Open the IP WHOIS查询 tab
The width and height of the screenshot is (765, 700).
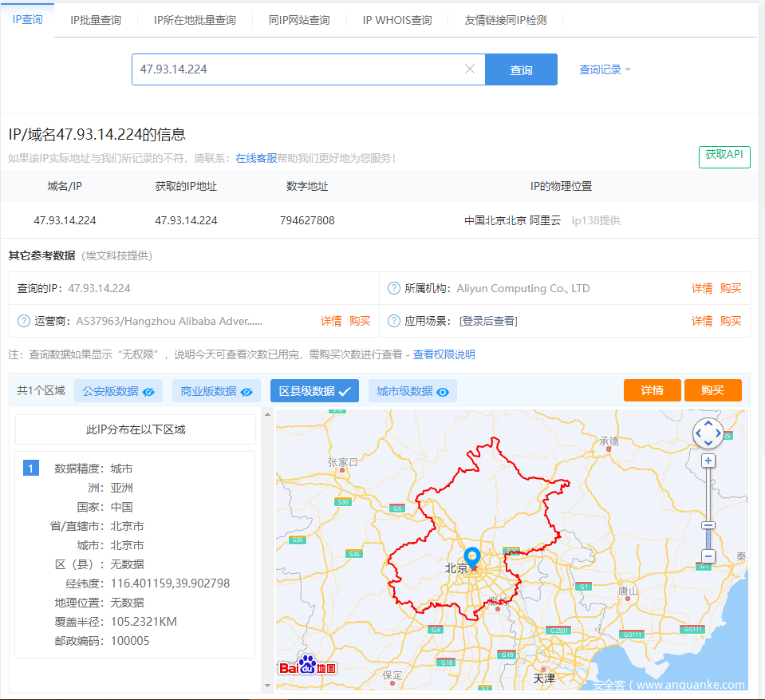click(x=397, y=20)
